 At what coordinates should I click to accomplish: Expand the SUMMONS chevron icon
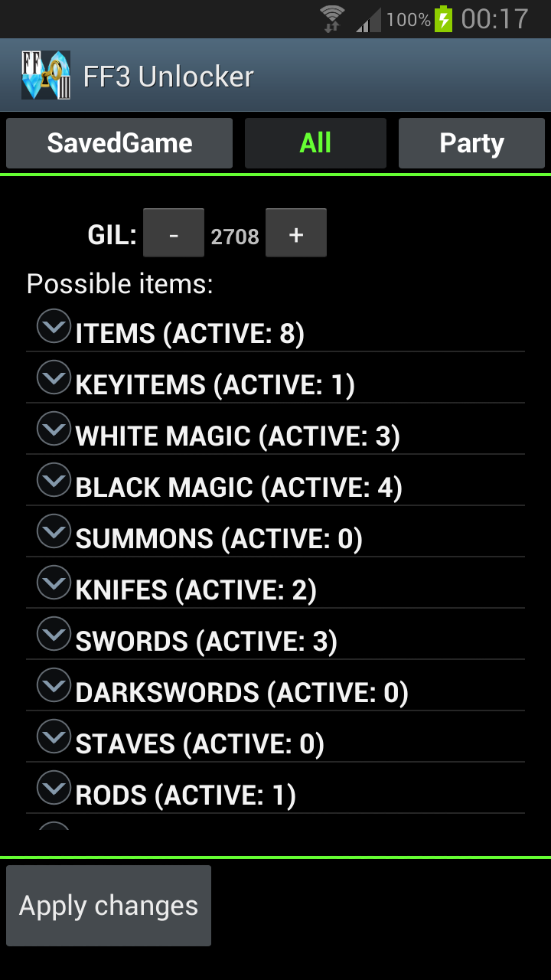point(54,531)
